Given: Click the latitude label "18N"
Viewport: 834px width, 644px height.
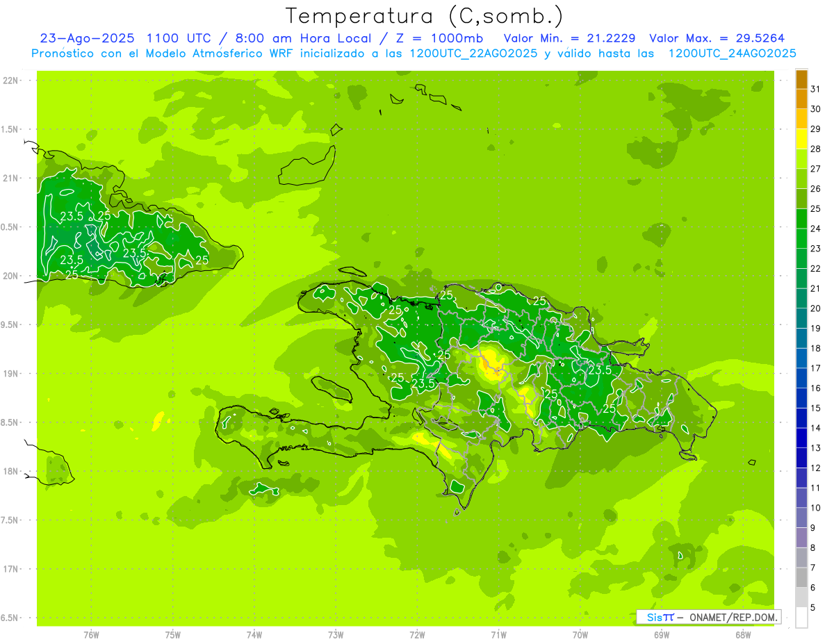Looking at the screenshot, I should (x=10, y=471).
